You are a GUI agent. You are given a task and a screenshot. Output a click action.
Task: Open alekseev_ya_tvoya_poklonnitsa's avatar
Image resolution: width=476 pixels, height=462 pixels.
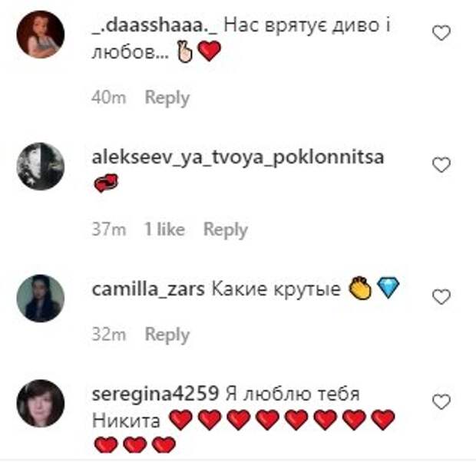tap(41, 167)
